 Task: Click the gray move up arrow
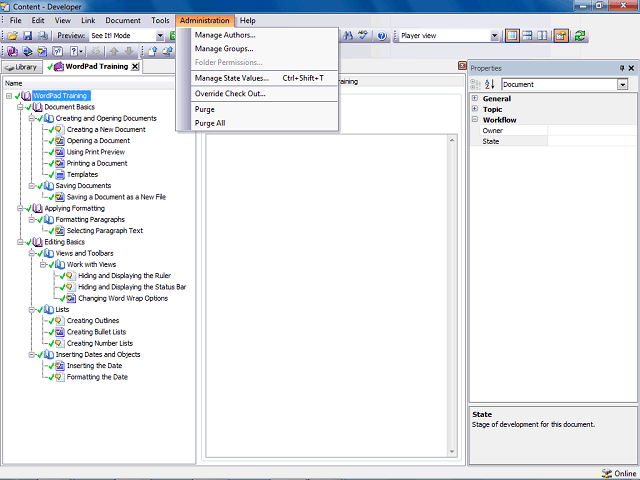pos(114,51)
